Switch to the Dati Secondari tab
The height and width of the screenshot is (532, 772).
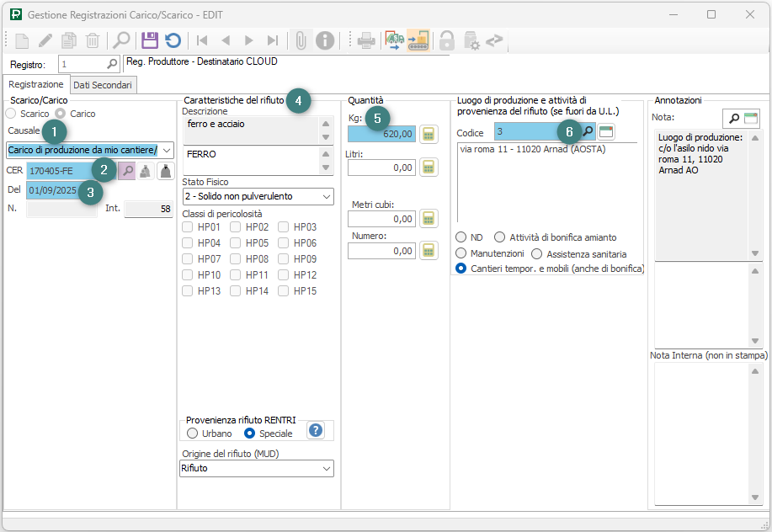click(x=102, y=85)
